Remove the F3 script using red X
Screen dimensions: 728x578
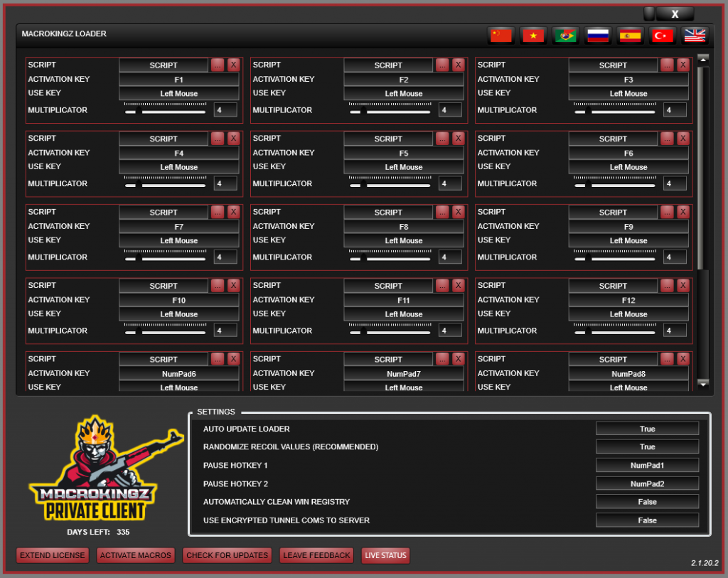683,65
